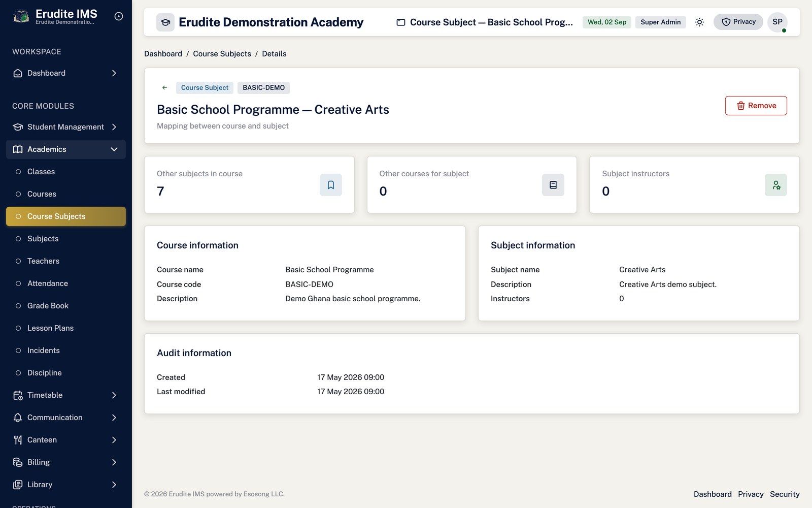Click the instructor icon on the Subject instructors card

776,185
